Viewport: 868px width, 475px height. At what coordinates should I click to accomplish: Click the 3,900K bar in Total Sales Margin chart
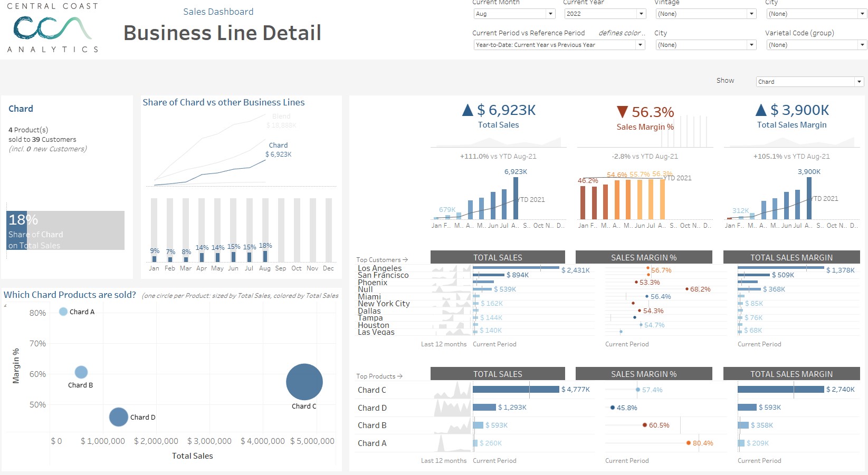(x=809, y=198)
